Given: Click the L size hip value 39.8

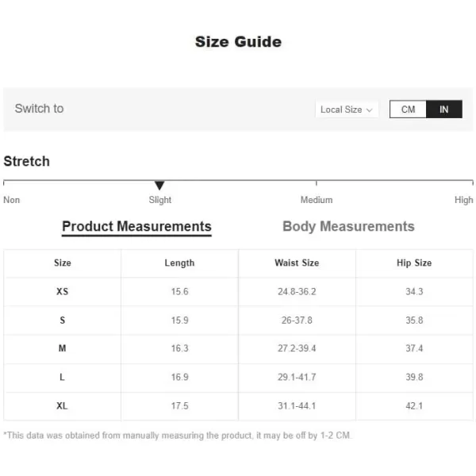Looking at the screenshot, I should coord(414,377).
